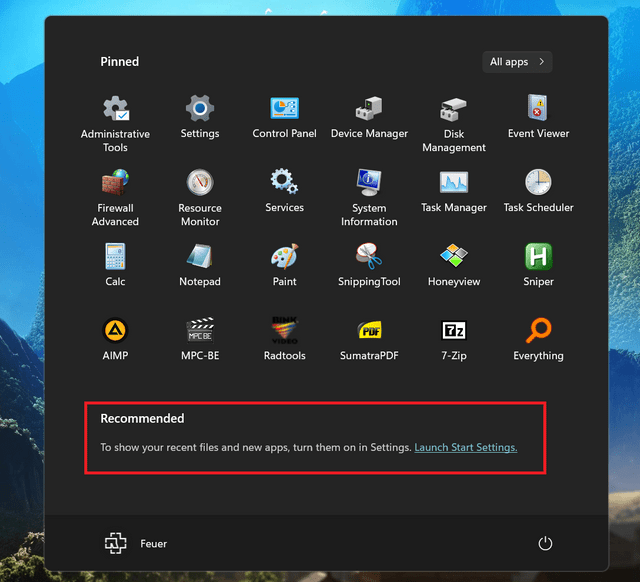Open the Settings gear app
640x582 pixels.
pos(200,118)
